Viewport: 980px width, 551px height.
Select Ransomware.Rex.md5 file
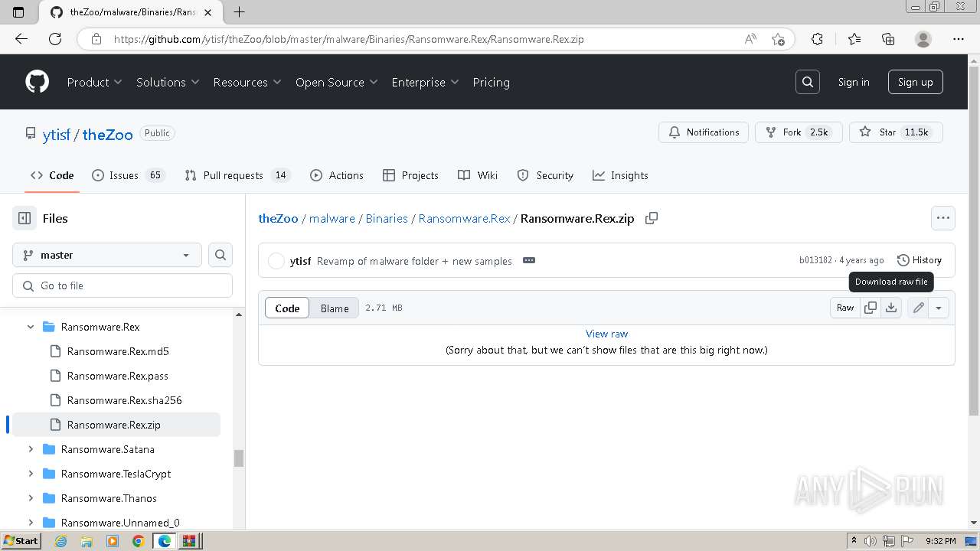118,351
